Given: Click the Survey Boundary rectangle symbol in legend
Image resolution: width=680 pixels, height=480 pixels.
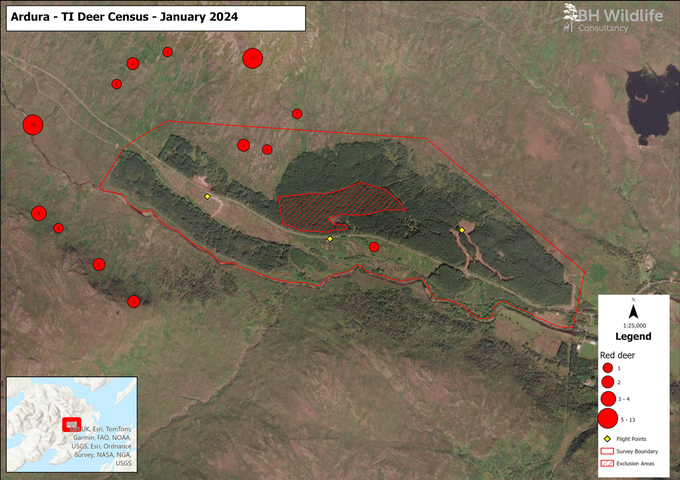Looking at the screenshot, I should point(607,451).
